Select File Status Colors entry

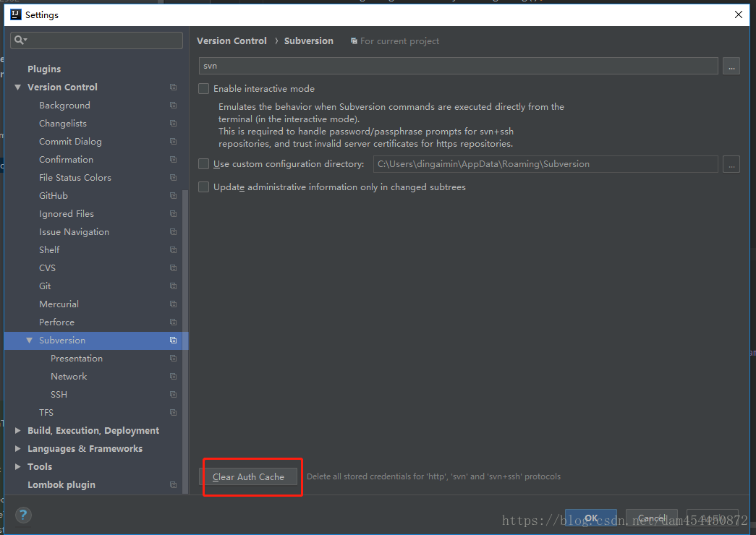(x=75, y=177)
